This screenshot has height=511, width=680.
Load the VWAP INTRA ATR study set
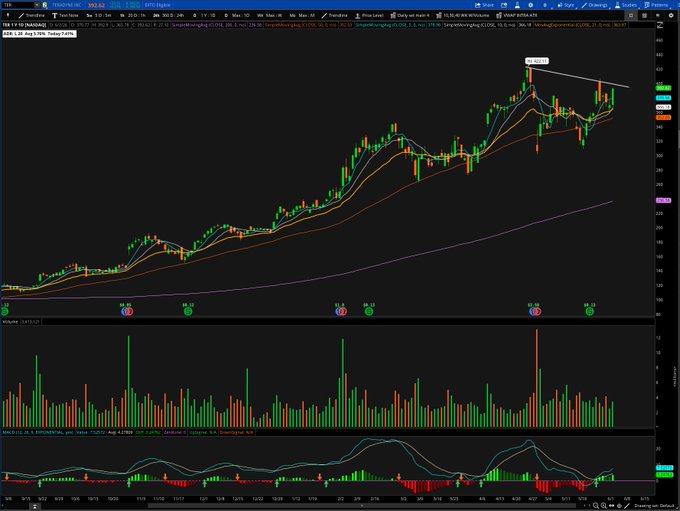click(x=517, y=15)
